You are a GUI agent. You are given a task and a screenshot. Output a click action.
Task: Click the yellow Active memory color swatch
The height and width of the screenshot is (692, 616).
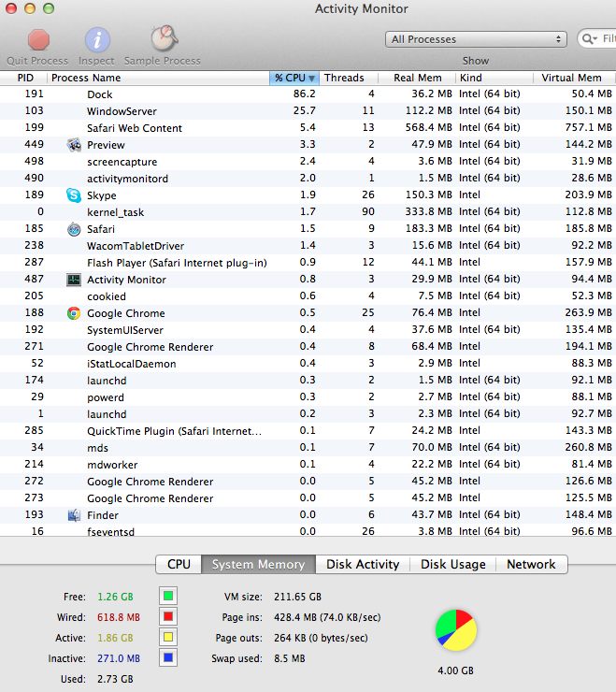(x=168, y=637)
